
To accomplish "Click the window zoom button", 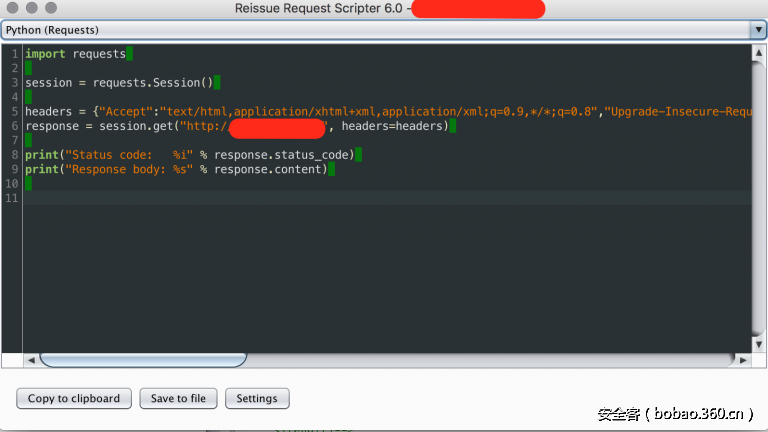I will point(51,8).
